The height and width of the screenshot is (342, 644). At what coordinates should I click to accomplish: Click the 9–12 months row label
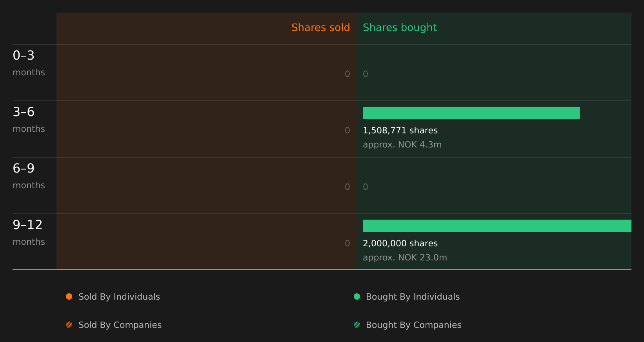click(29, 233)
